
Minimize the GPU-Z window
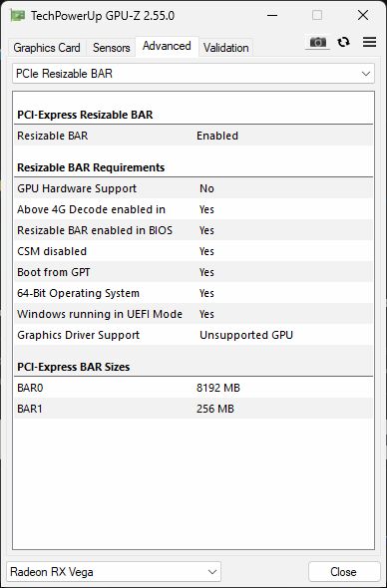[x=272, y=15]
